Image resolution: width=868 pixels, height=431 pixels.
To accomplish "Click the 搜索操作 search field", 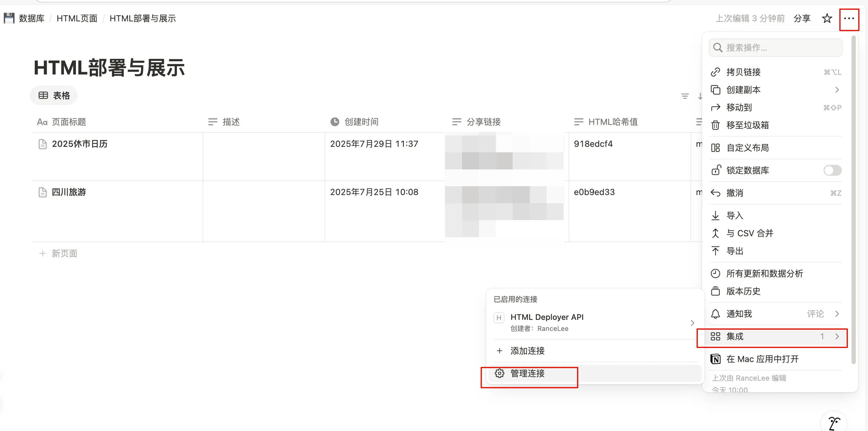I will (x=775, y=48).
